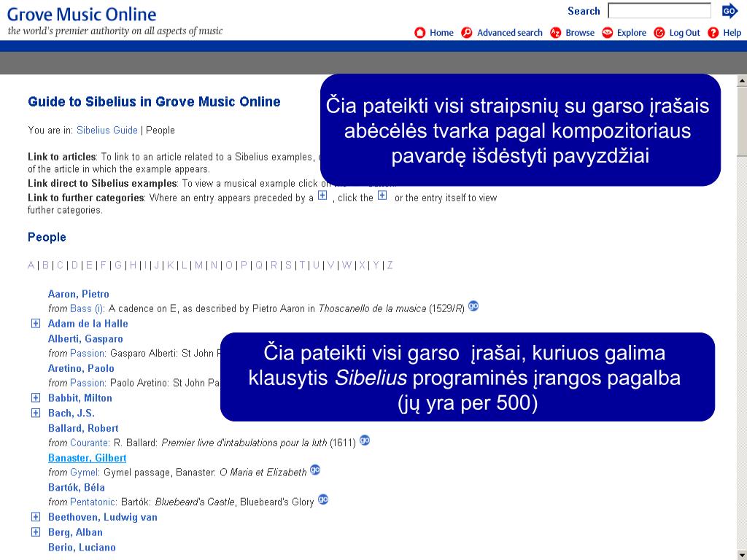The image size is (747, 560).
Task: Click the Sibelius Guide breadcrumb link
Action: point(107,131)
